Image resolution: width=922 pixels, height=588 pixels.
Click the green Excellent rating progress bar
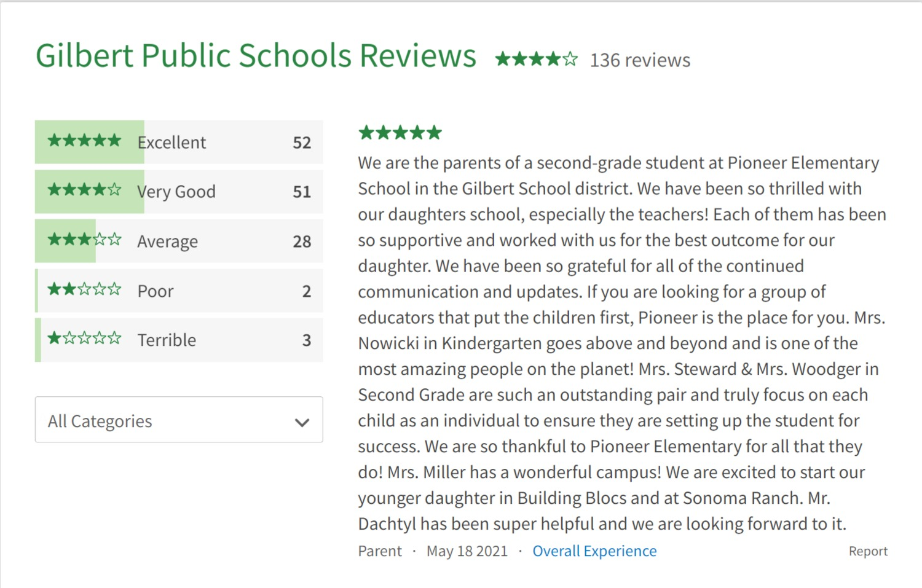[89, 142]
